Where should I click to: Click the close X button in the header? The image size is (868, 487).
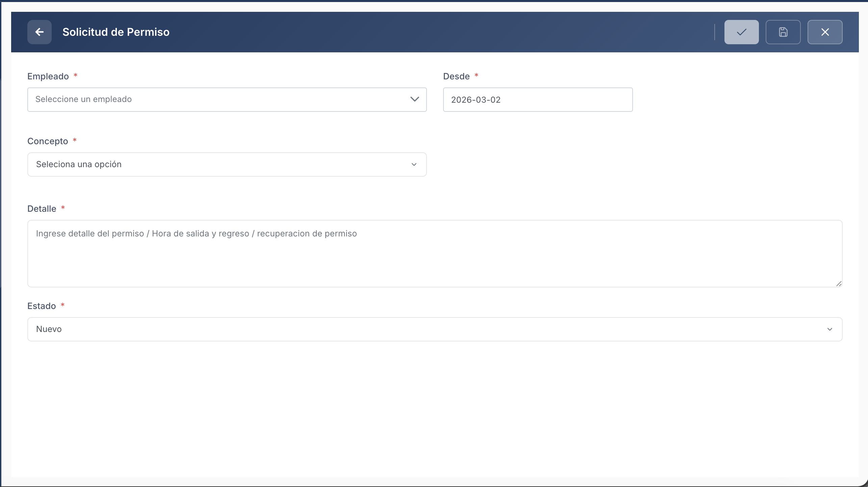tap(825, 32)
